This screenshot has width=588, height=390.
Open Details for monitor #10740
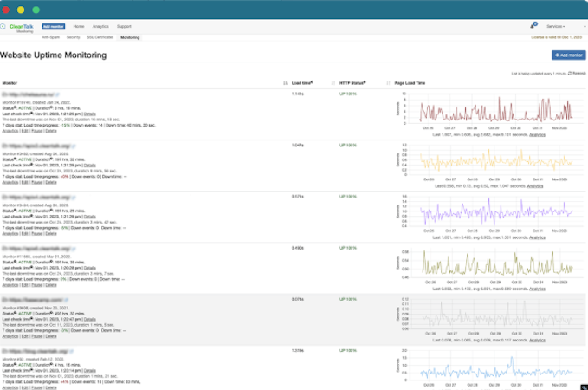pos(89,114)
